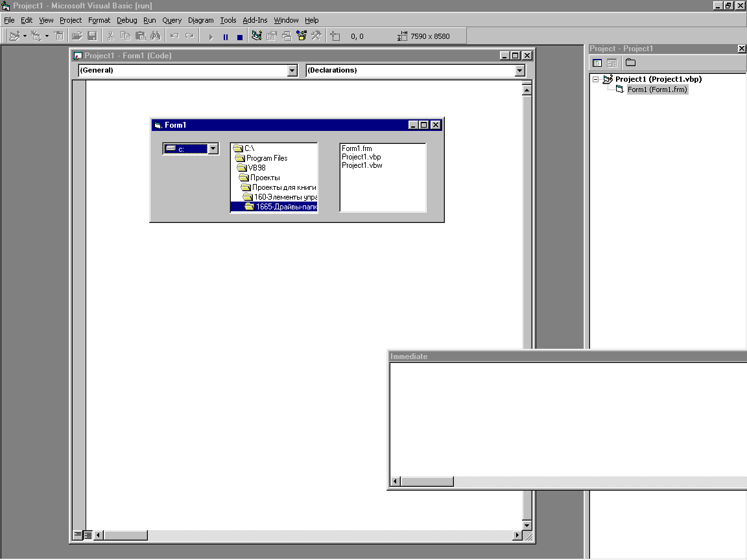This screenshot has height=560, width=747.
Task: Open the Add-Ins menu
Action: click(x=255, y=20)
